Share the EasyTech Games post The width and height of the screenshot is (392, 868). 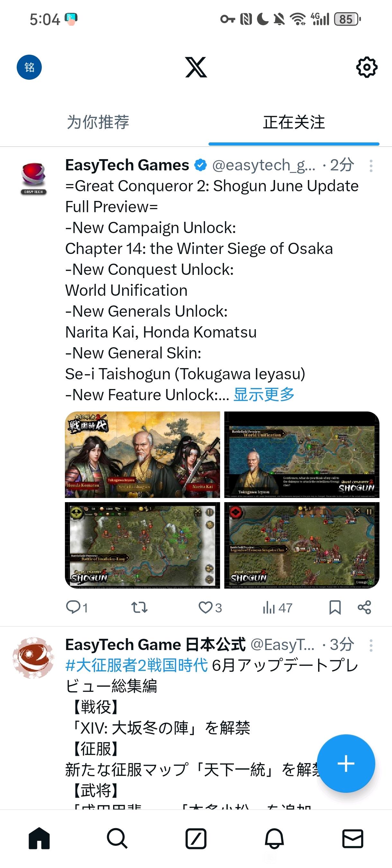364,607
